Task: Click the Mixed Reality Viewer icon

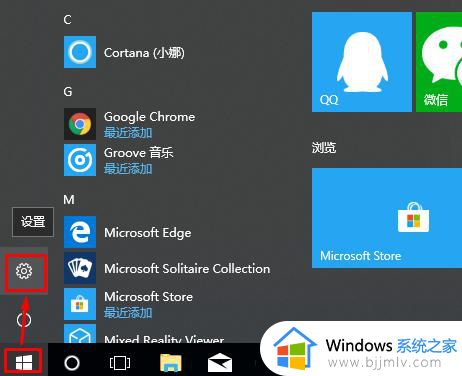Action: [x=80, y=333]
